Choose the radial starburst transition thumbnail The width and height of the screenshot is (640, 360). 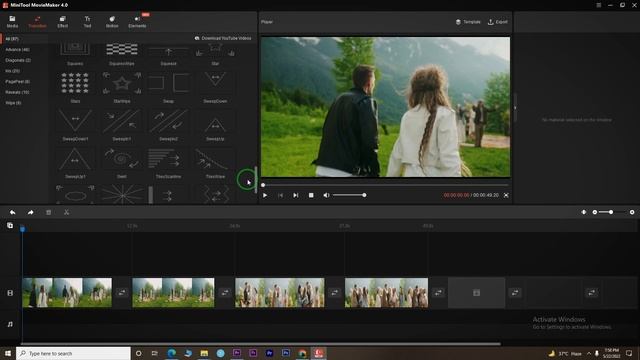pos(122,195)
